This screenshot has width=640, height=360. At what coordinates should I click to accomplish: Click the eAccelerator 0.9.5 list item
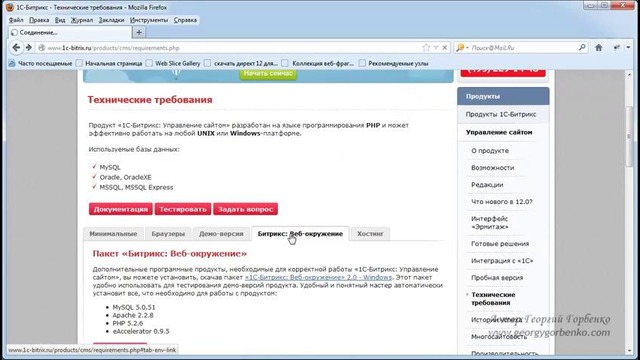pos(141,331)
